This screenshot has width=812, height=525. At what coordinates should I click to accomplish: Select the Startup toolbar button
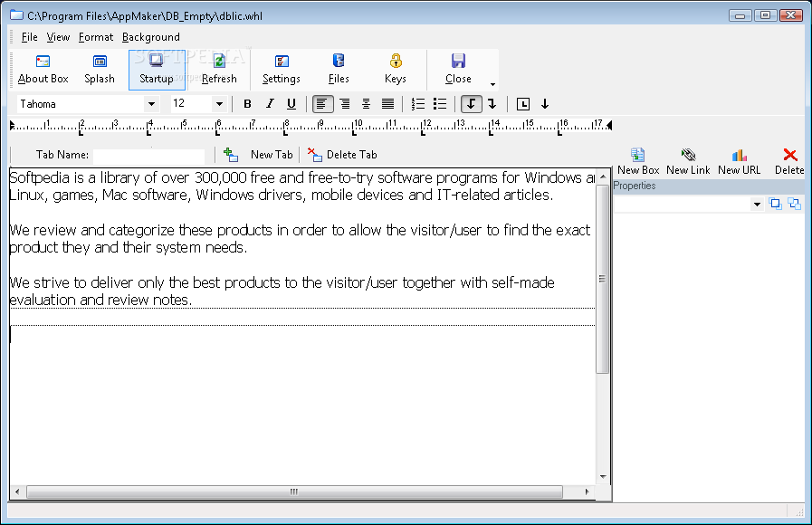click(157, 70)
